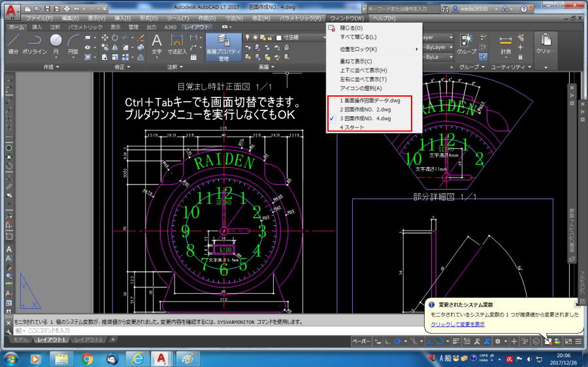Open 画層プロパティ管理 layer manager
This screenshot has height=367, width=588.
(x=223, y=47)
